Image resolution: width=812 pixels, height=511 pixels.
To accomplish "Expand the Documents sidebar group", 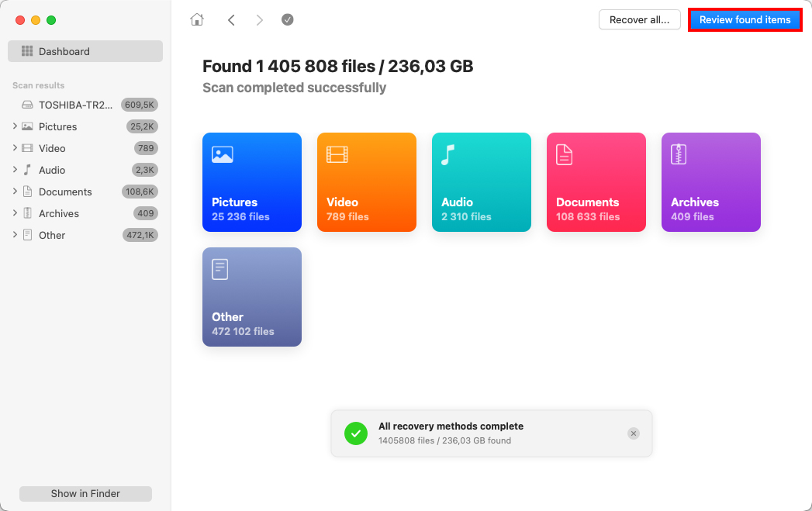I will click(15, 192).
